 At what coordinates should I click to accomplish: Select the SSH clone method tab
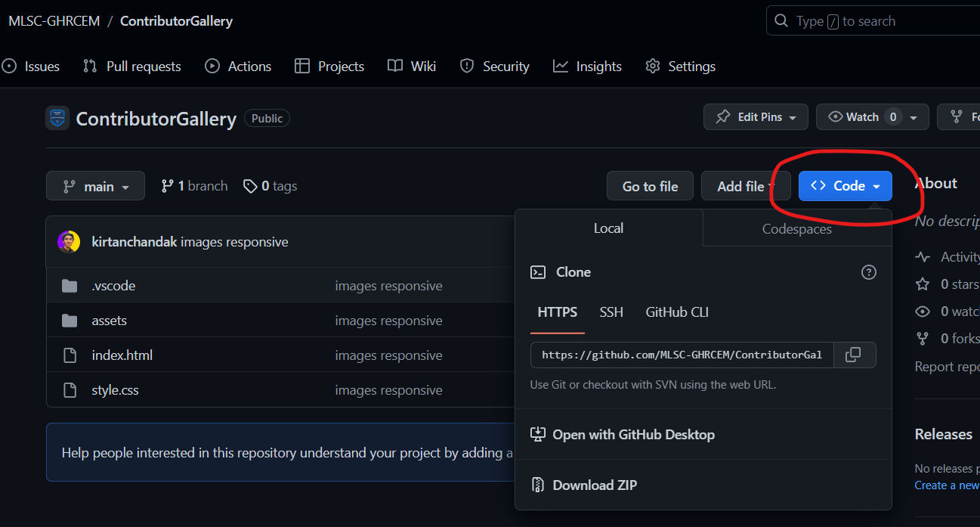611,312
